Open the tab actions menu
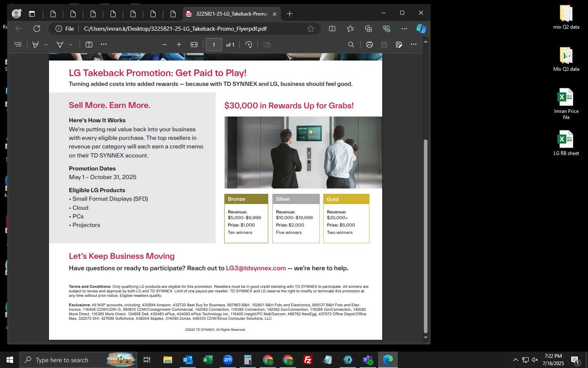The image size is (588, 368). click(32, 14)
